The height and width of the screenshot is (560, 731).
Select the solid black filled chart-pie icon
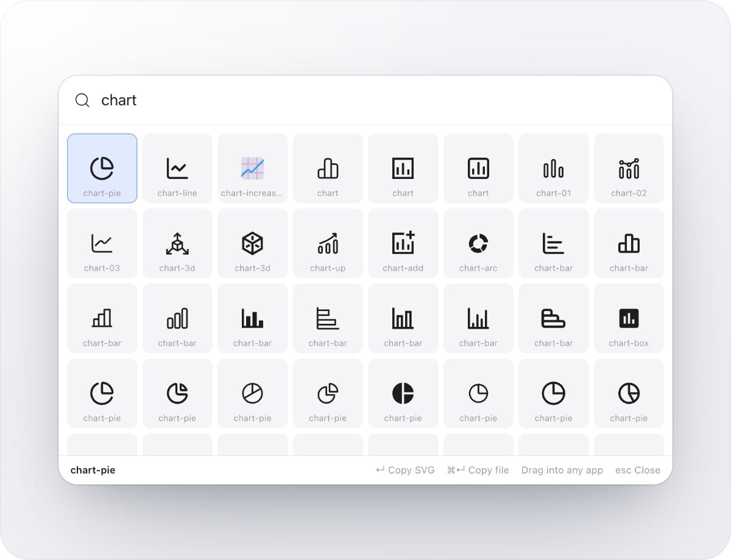(403, 393)
